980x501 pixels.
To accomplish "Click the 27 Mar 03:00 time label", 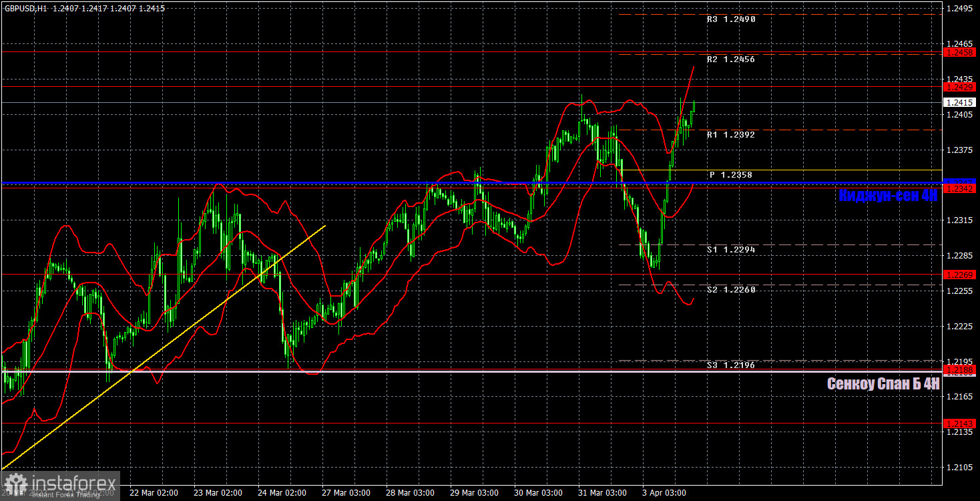I will point(346,493).
